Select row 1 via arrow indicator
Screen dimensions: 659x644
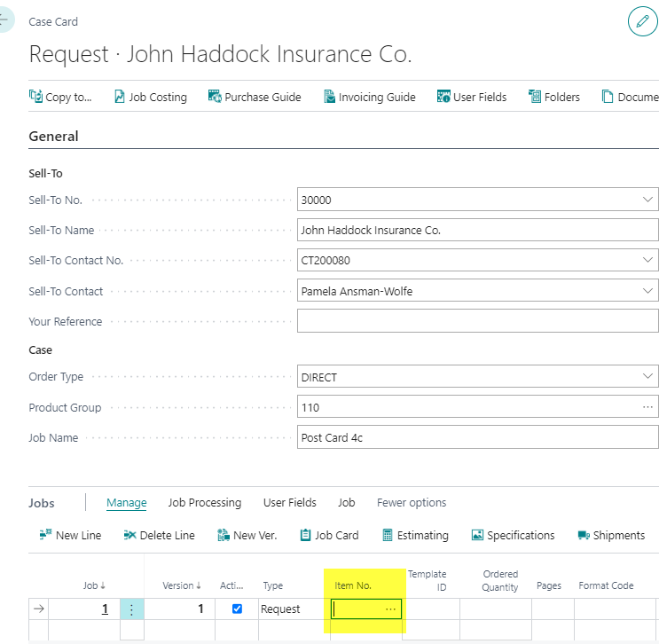39,609
